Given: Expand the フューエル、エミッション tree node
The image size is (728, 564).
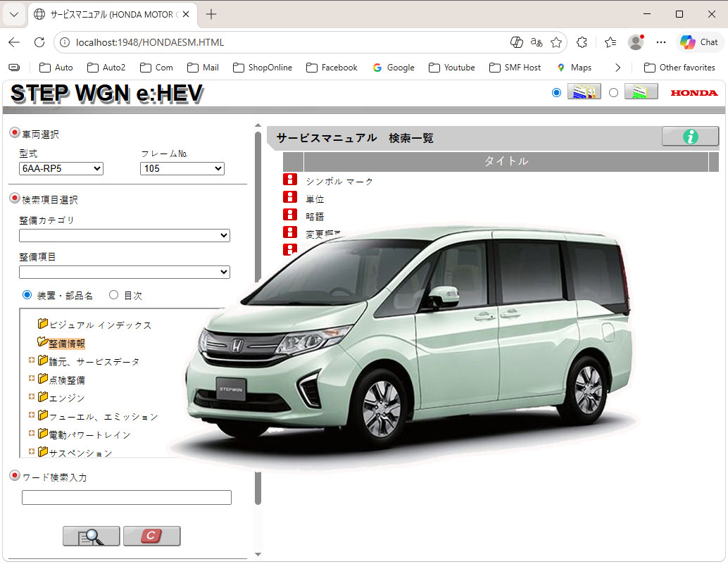Looking at the screenshot, I should pyautogui.click(x=32, y=415).
